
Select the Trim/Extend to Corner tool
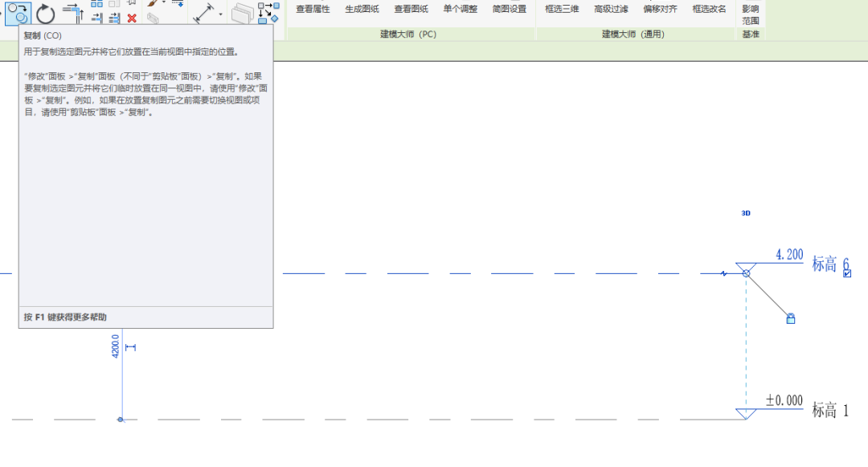click(x=72, y=13)
